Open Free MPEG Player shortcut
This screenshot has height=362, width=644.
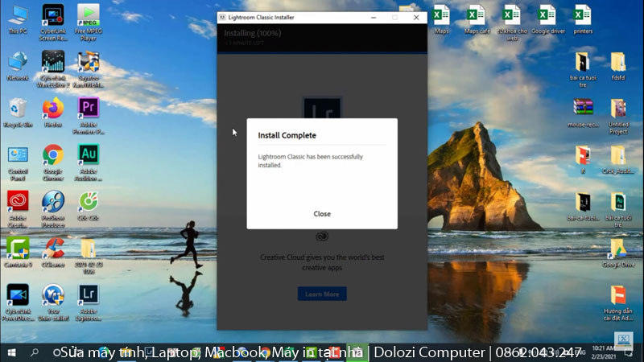pos(89,15)
